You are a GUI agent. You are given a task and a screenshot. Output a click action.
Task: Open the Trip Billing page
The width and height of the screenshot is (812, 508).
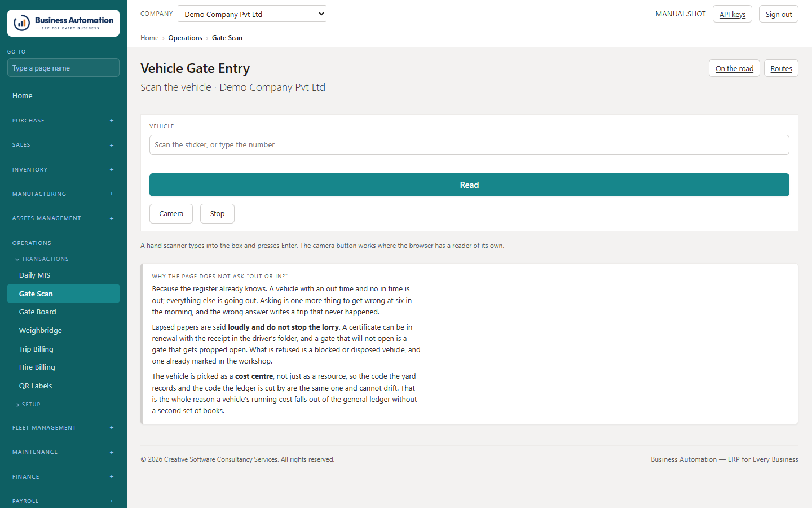pyautogui.click(x=63, y=349)
